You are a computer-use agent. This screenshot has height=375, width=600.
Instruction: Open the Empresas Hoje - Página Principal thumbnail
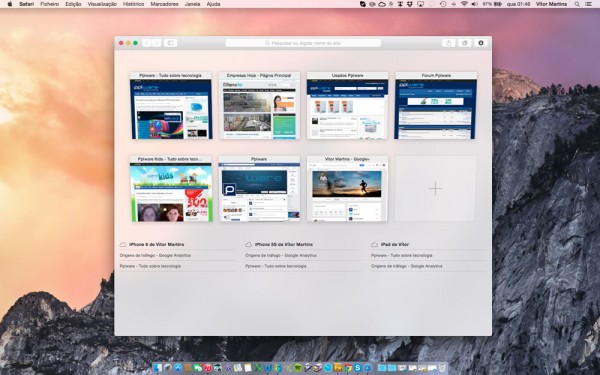pyautogui.click(x=259, y=106)
